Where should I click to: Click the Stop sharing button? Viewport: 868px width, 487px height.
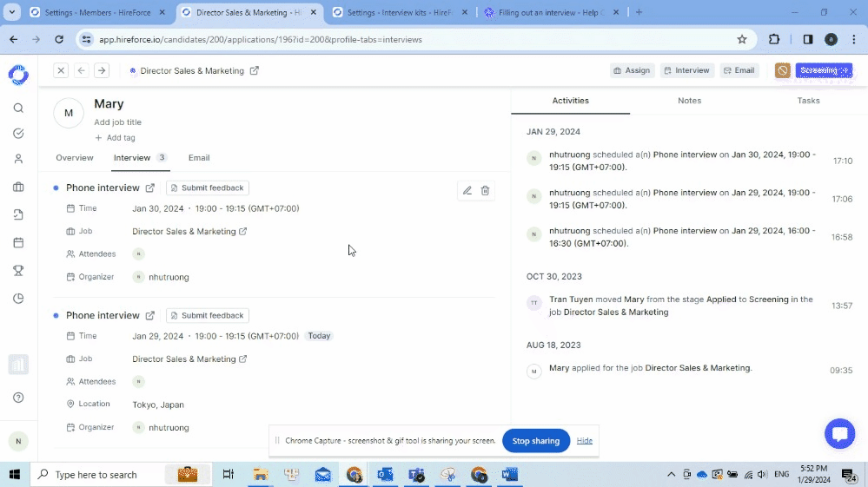535,441
